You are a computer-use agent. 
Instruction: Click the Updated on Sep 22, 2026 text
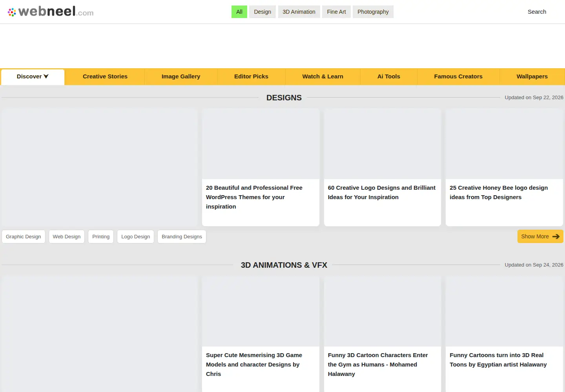(x=534, y=98)
